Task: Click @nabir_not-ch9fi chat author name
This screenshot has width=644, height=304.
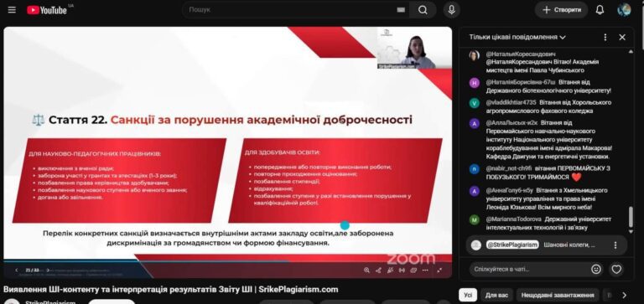Action: [509, 168]
